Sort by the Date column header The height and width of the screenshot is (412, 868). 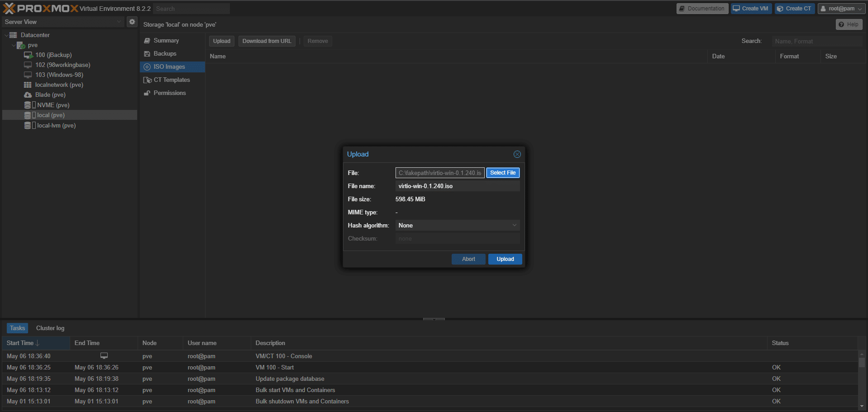741,56
